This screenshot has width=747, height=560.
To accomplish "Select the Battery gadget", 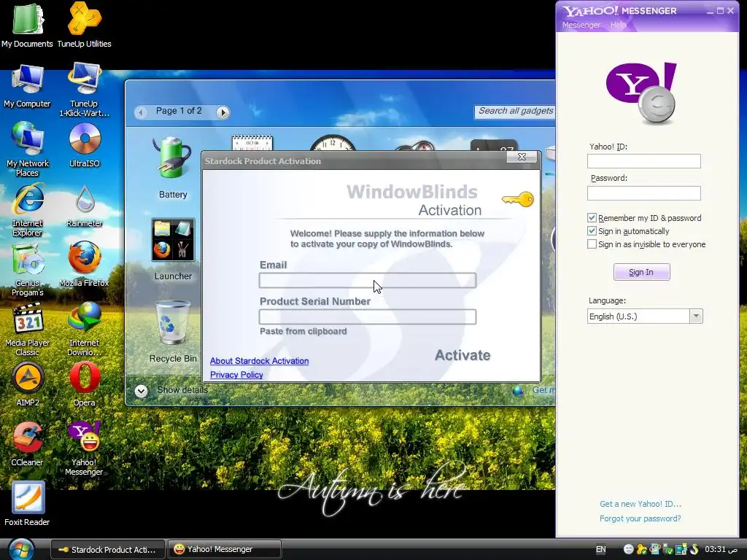I will [172, 168].
